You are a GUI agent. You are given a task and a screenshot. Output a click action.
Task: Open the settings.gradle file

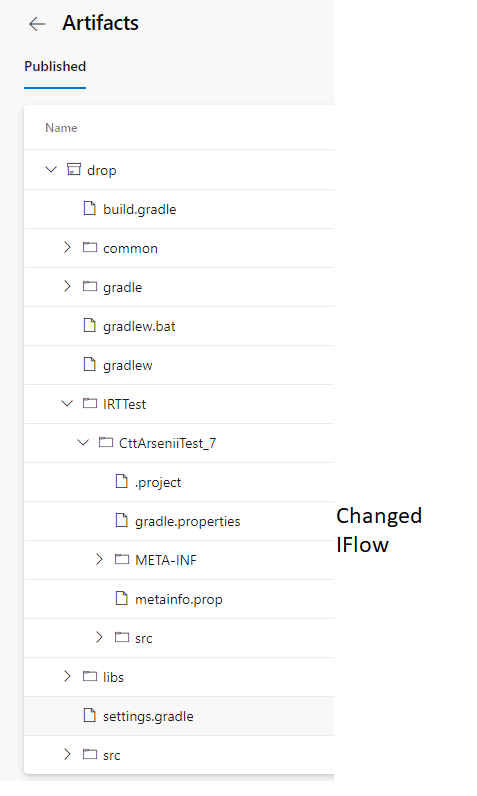[179, 716]
